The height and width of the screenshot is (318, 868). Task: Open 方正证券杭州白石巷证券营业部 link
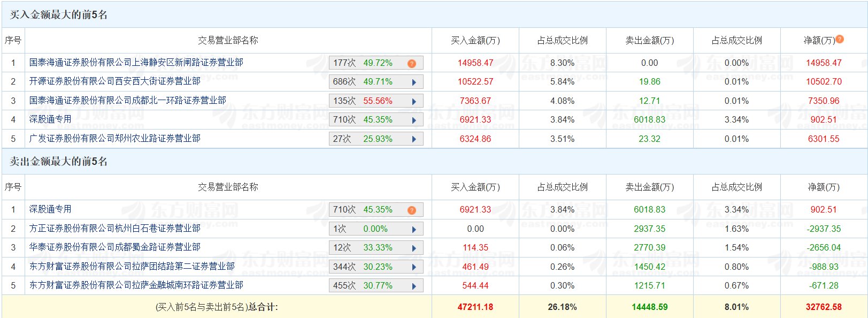114,229
